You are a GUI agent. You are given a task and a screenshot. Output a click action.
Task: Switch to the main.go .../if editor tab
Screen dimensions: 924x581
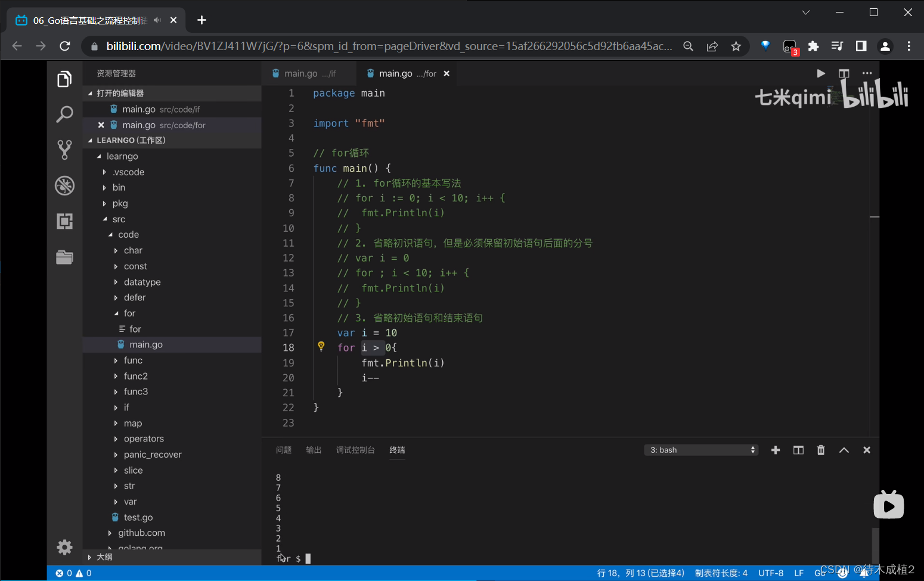(x=309, y=73)
